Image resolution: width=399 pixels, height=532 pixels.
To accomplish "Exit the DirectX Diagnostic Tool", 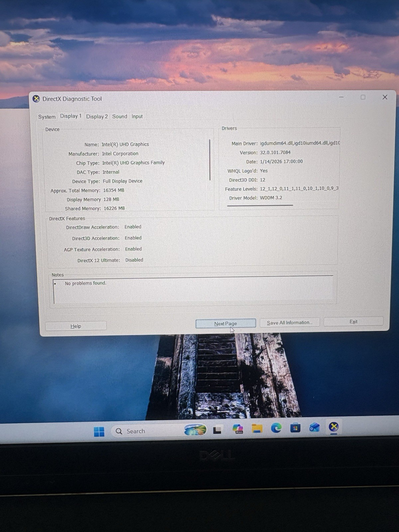I will (353, 322).
